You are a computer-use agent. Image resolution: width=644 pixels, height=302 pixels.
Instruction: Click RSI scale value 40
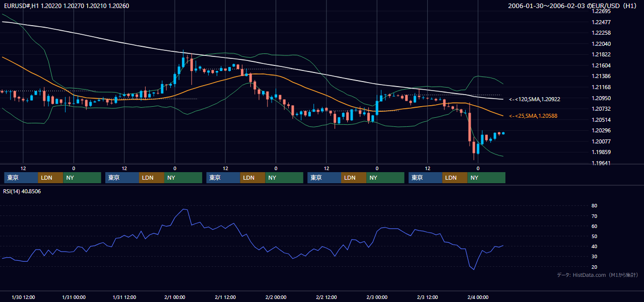tap(594, 246)
